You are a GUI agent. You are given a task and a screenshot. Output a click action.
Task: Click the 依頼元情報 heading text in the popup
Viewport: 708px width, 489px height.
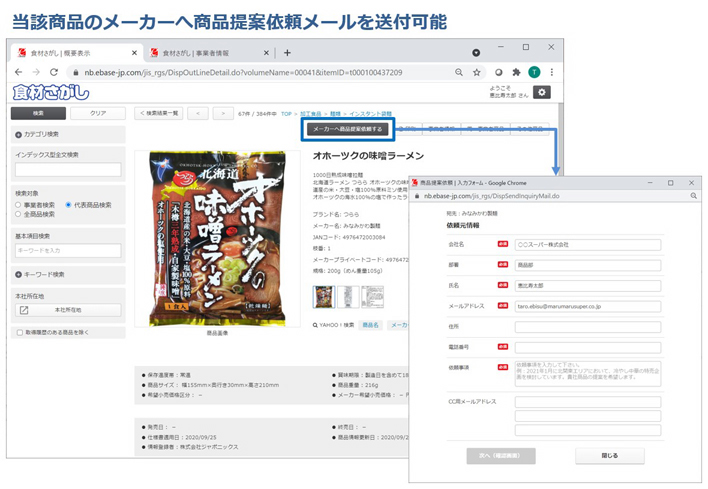tap(463, 225)
